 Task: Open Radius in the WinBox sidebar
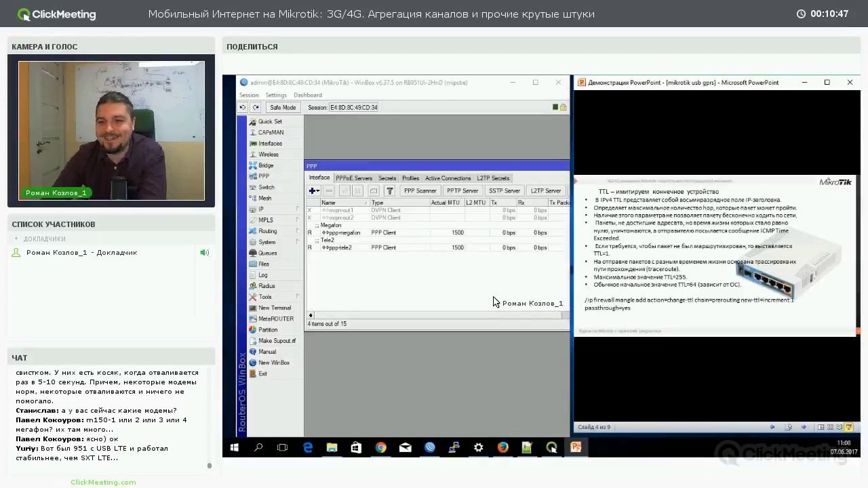pyautogui.click(x=266, y=286)
